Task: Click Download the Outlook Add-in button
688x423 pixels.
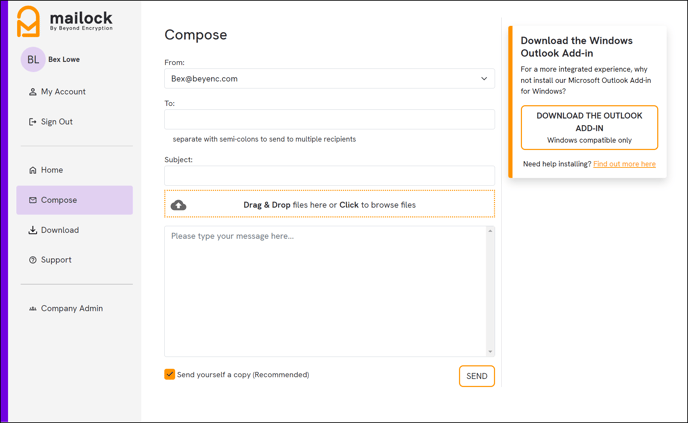Action: [589, 127]
